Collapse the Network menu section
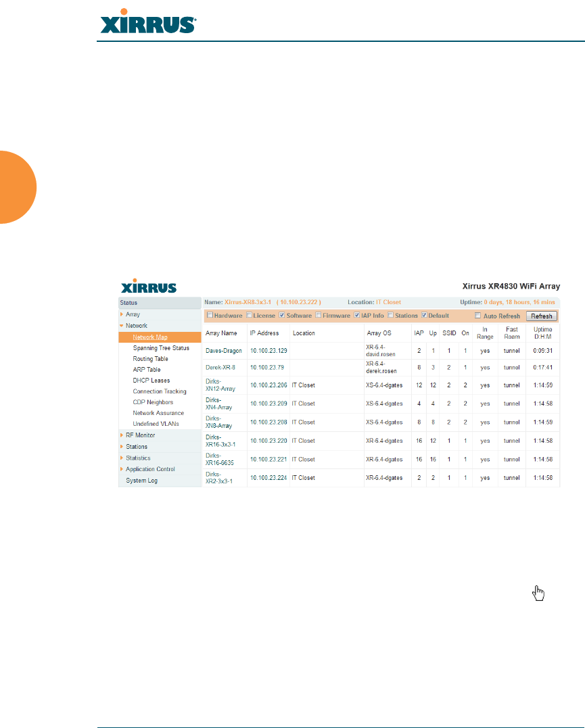Viewport: 585px width, 728px height. 136,325
